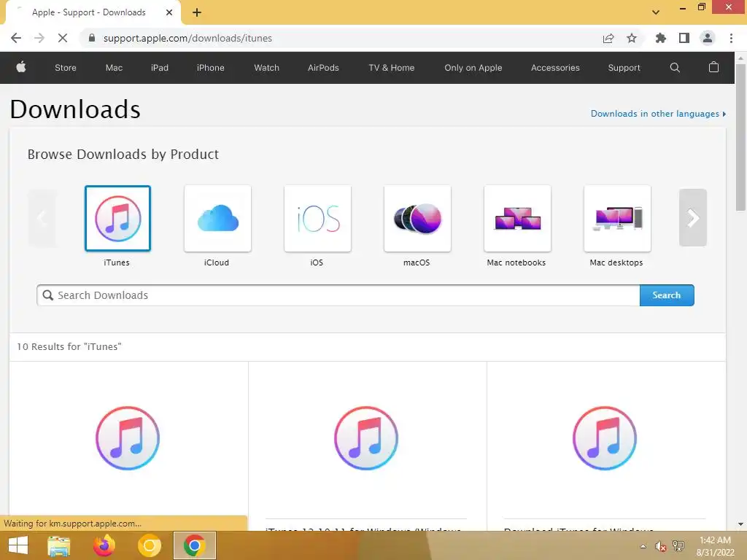Show hidden tray icons arrow
The height and width of the screenshot is (560, 747).
point(643,546)
